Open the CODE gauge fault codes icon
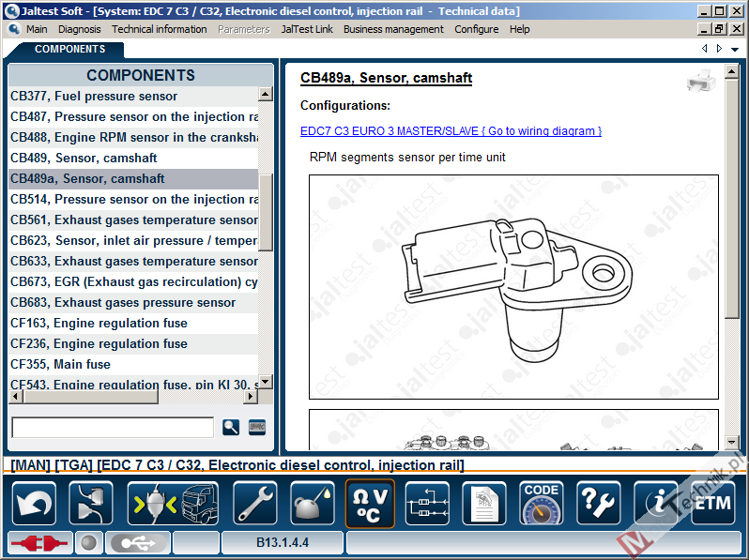The height and width of the screenshot is (560, 749). pyautogui.click(x=542, y=504)
